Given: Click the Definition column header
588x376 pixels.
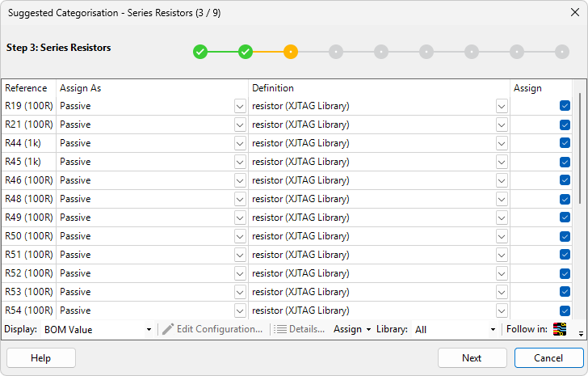Looking at the screenshot, I should (x=379, y=88).
